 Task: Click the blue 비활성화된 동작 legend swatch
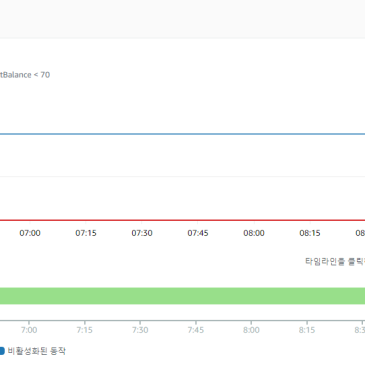pyautogui.click(x=2, y=351)
